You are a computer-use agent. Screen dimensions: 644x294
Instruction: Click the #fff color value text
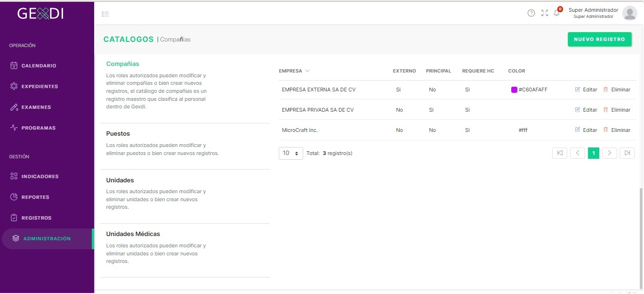[523, 130]
